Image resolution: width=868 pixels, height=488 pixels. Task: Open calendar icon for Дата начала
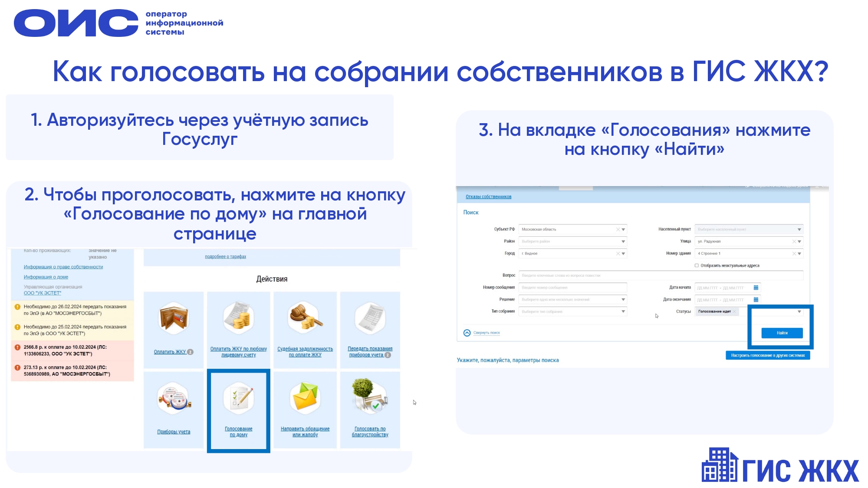756,288
